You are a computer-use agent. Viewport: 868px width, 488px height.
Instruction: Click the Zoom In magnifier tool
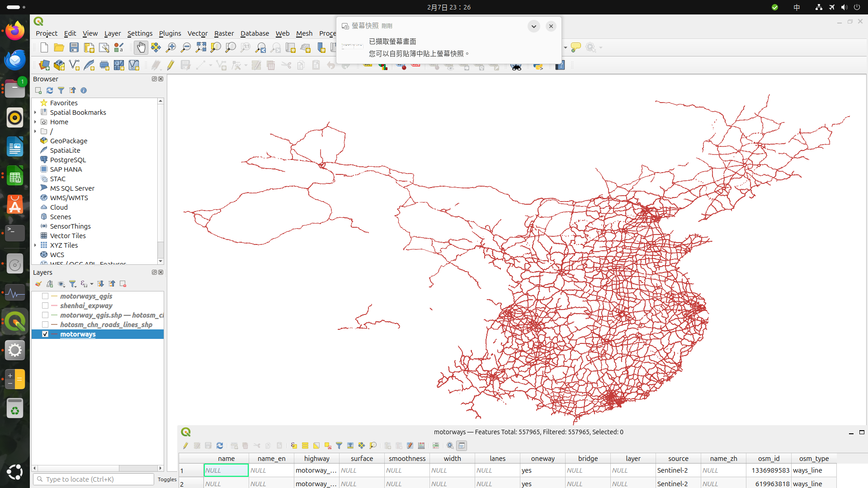click(171, 47)
